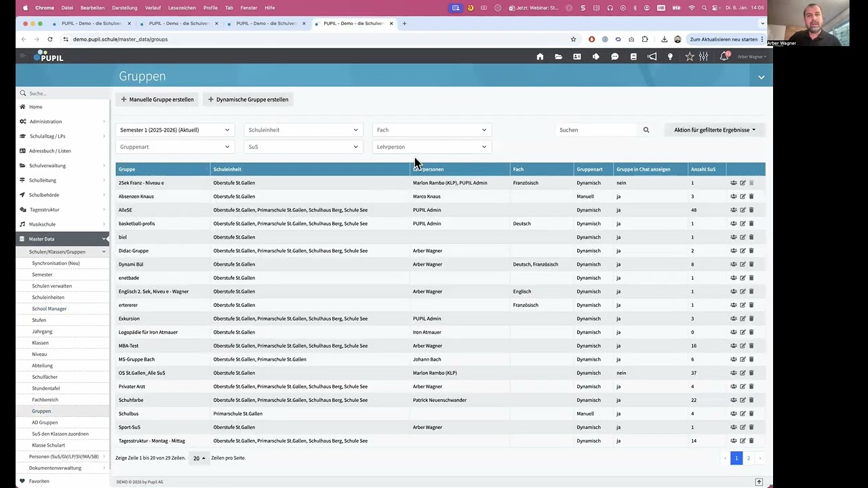The height and width of the screenshot is (488, 868).
Task: Delete the Schulbus group
Action: tap(751, 413)
